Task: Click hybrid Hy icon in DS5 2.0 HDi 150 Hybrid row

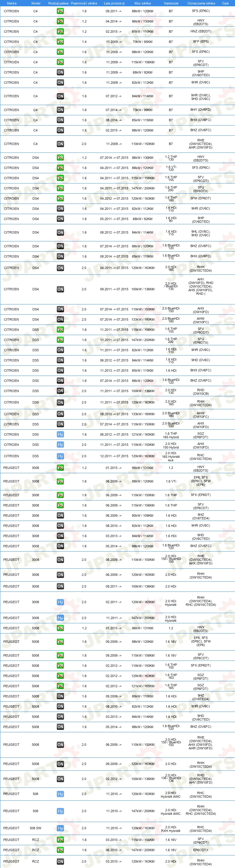Action: pyautogui.click(x=60, y=444)
